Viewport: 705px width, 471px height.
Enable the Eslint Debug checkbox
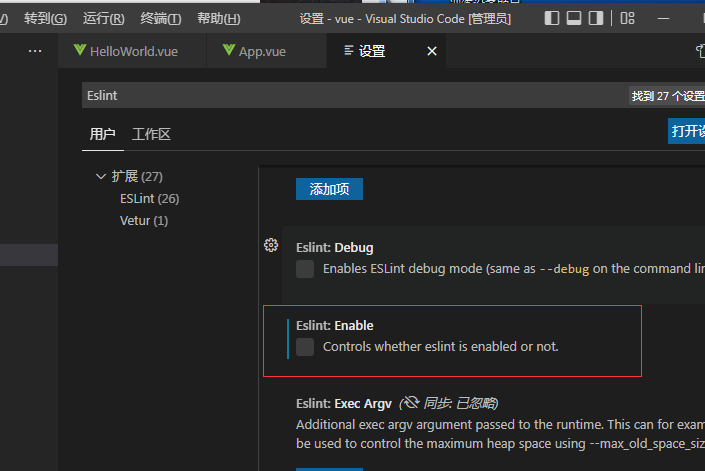coord(305,269)
